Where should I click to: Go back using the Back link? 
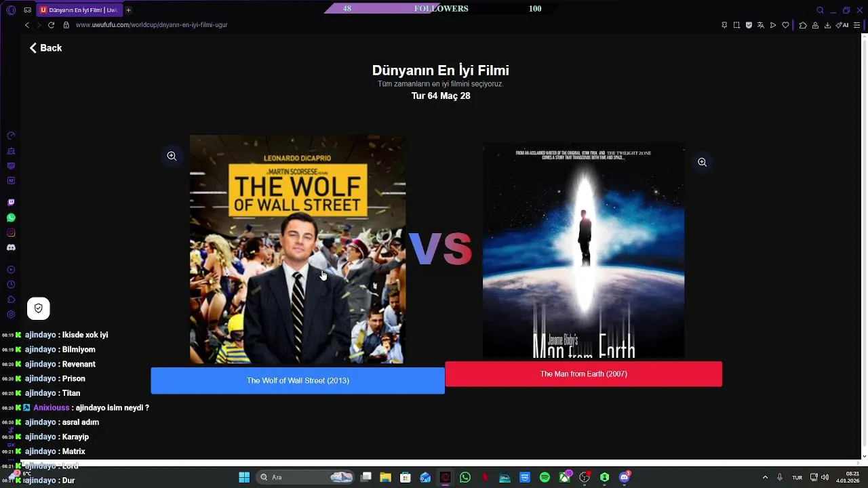point(45,48)
